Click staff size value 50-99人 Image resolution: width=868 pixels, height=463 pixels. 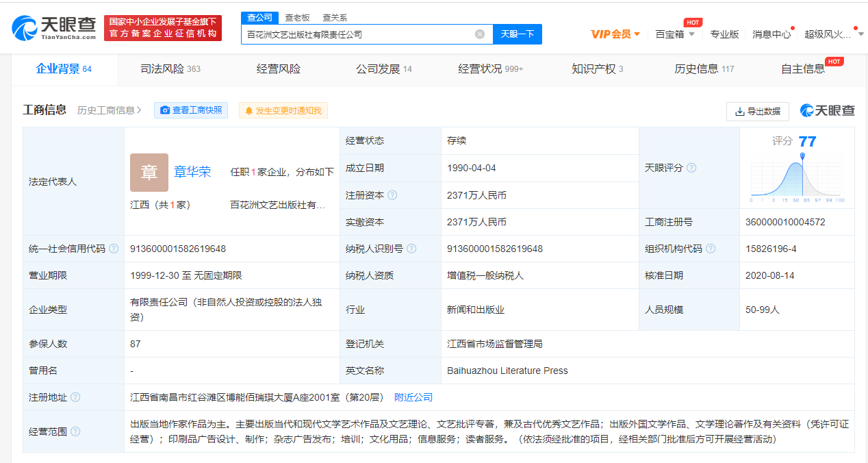coord(763,310)
